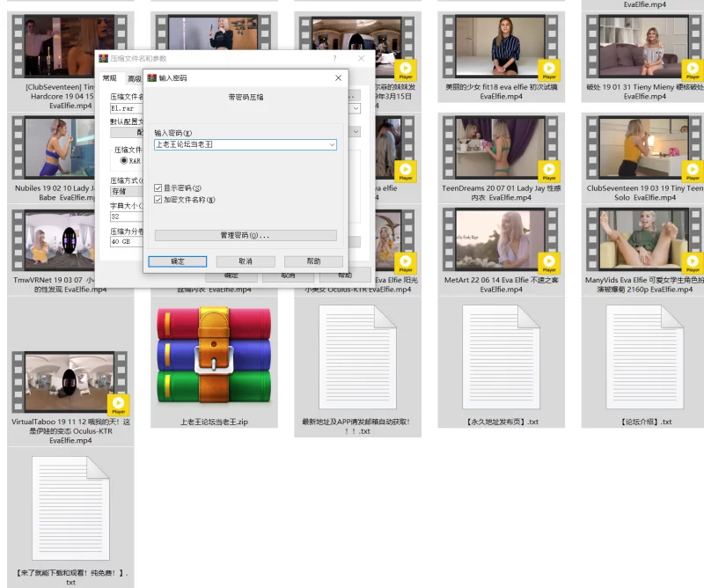Screen dimensions: 704x588
Task: Open 管理密码 button
Action: coord(246,235)
